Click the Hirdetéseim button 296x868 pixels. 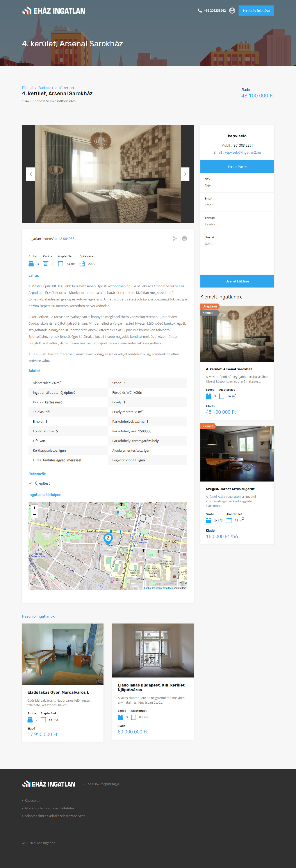(237, 166)
